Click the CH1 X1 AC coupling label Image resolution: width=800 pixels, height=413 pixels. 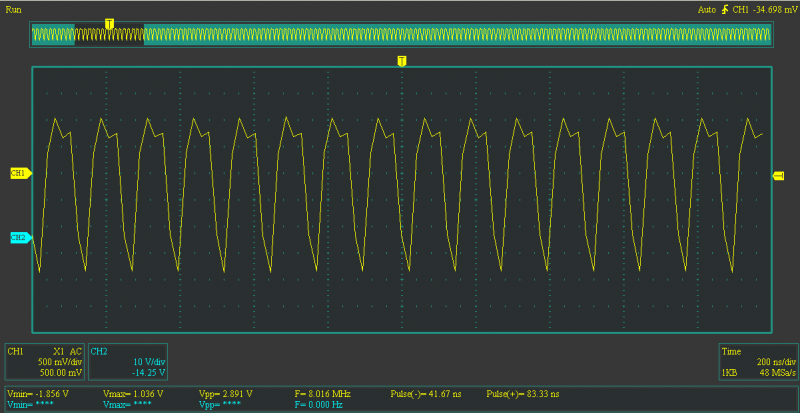point(67,351)
